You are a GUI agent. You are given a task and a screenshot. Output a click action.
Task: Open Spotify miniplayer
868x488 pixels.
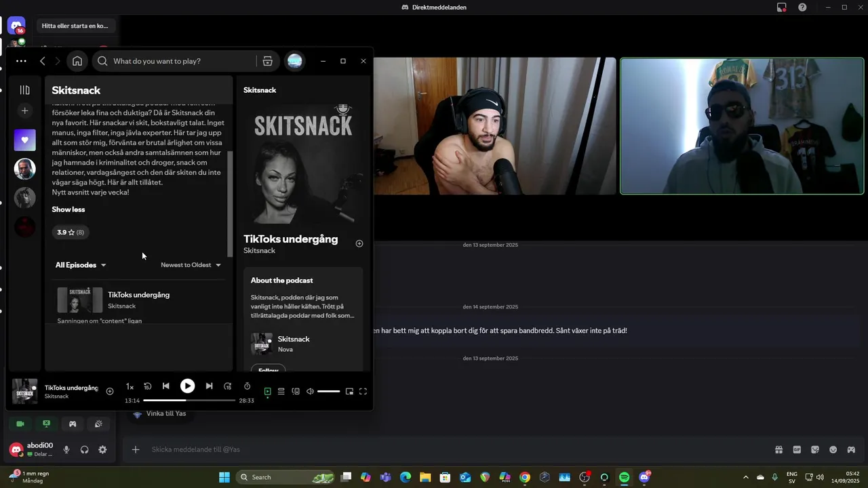point(349,391)
